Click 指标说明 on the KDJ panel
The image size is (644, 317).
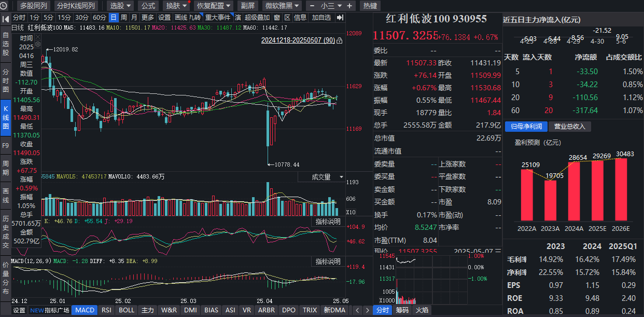pyautogui.click(x=328, y=222)
